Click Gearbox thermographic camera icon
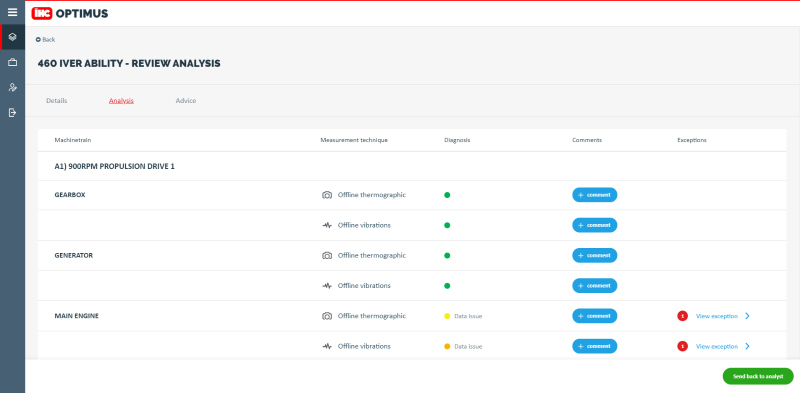 (x=327, y=195)
